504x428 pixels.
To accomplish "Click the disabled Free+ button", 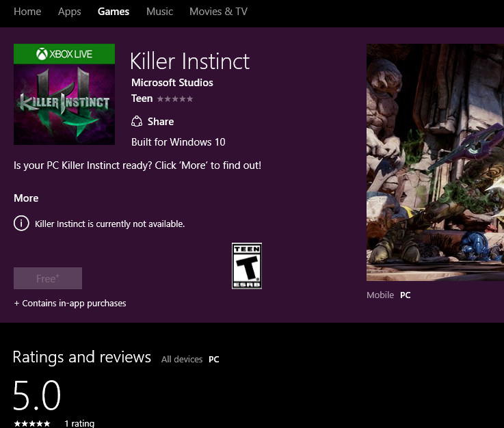I will [x=48, y=278].
